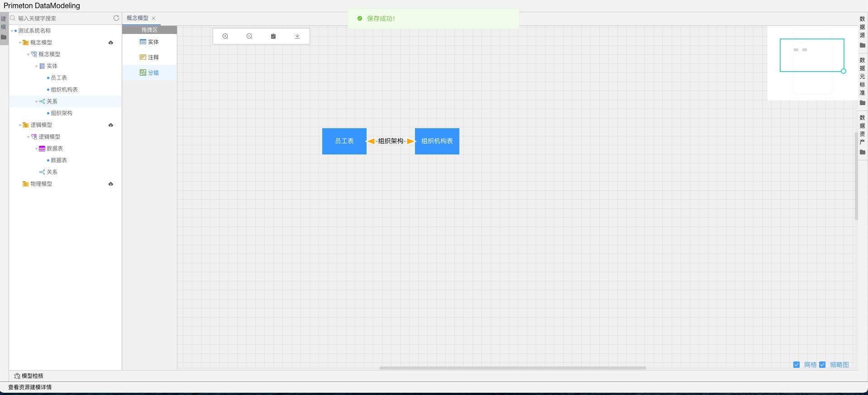This screenshot has height=395, width=868.
Task: Select 组织机构表 in the model tree
Action: 64,90
